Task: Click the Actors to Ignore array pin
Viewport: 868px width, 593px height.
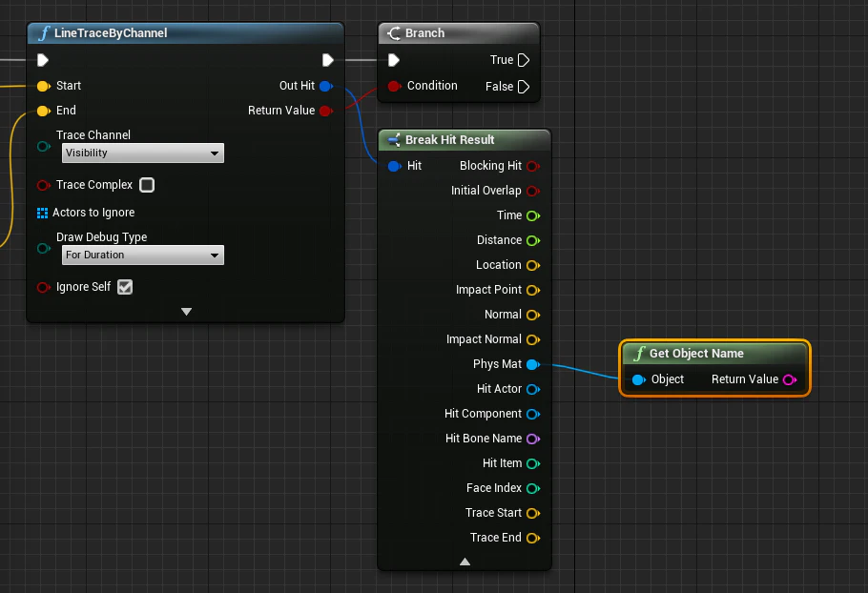Action: click(42, 213)
